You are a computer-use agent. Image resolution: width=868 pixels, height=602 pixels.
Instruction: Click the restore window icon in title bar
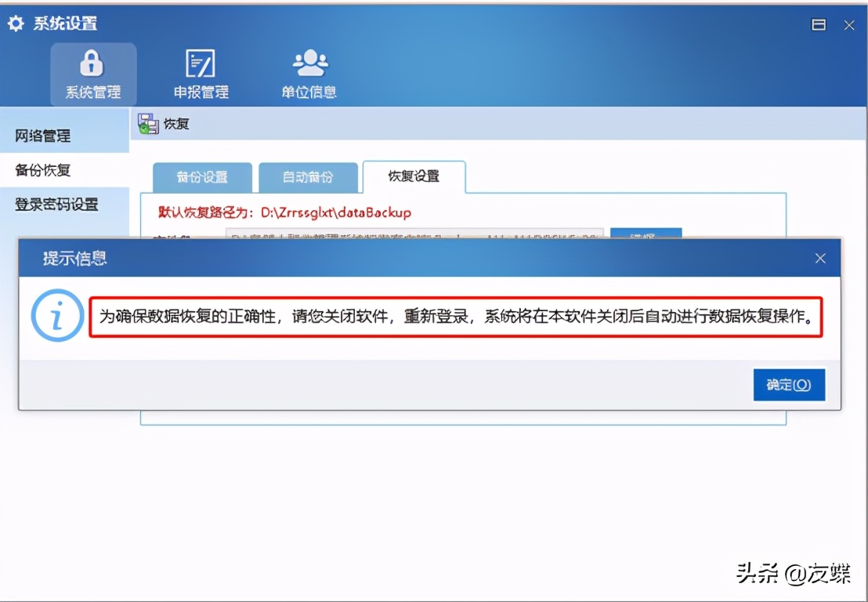pos(818,24)
